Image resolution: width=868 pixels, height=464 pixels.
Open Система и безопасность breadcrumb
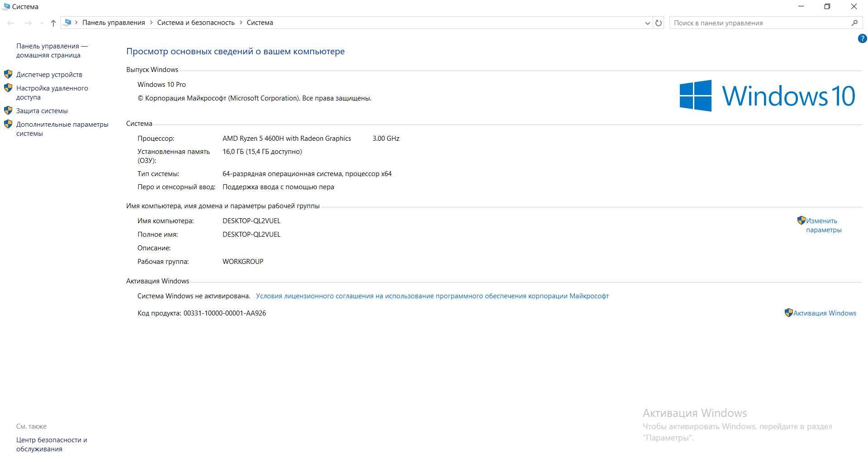[196, 23]
